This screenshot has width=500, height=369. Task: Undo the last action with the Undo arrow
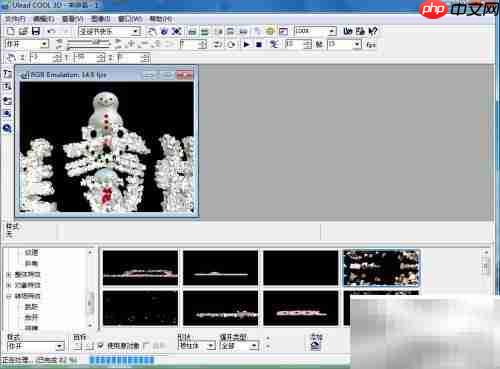pos(52,32)
